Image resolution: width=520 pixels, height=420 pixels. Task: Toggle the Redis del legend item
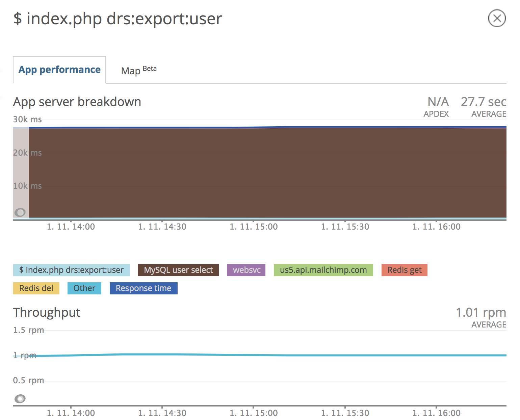[36, 288]
